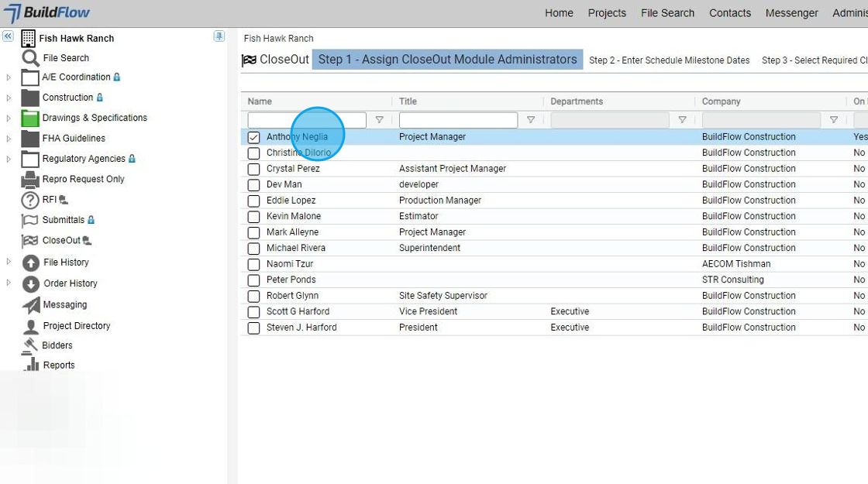Select Steven J. Harford's checkbox

(253, 328)
